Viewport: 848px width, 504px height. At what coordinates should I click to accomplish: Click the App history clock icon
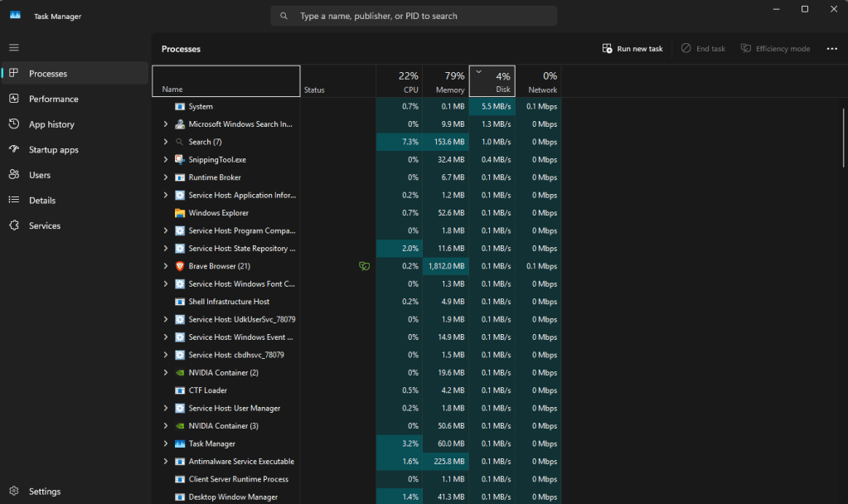tap(14, 124)
